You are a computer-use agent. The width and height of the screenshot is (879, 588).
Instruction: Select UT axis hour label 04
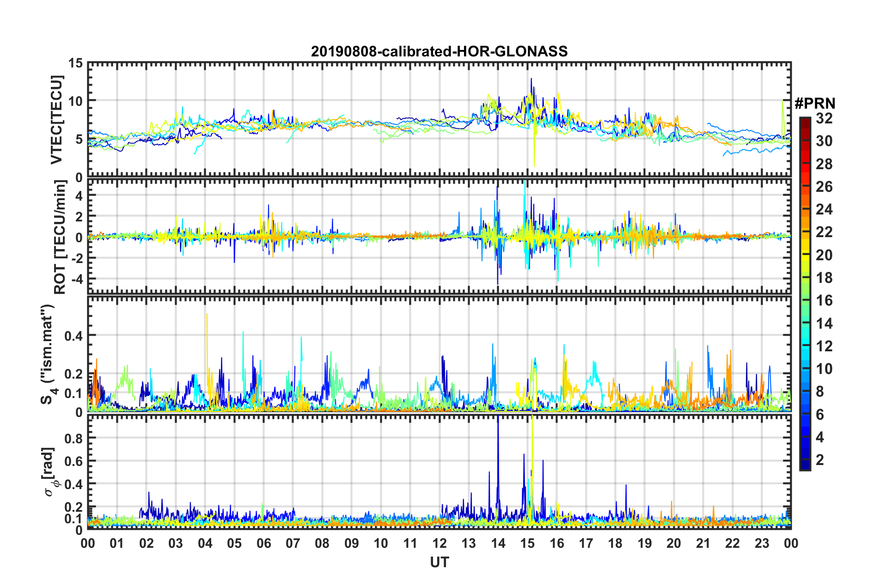coord(205,543)
